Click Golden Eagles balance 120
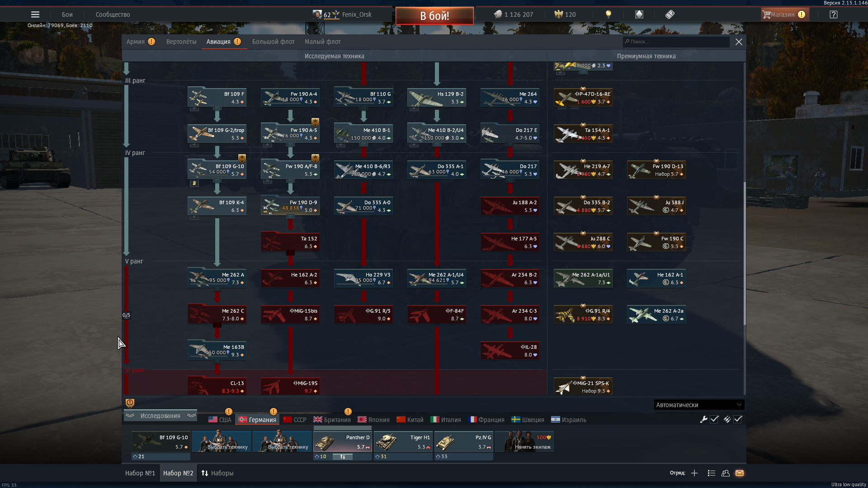 click(565, 14)
